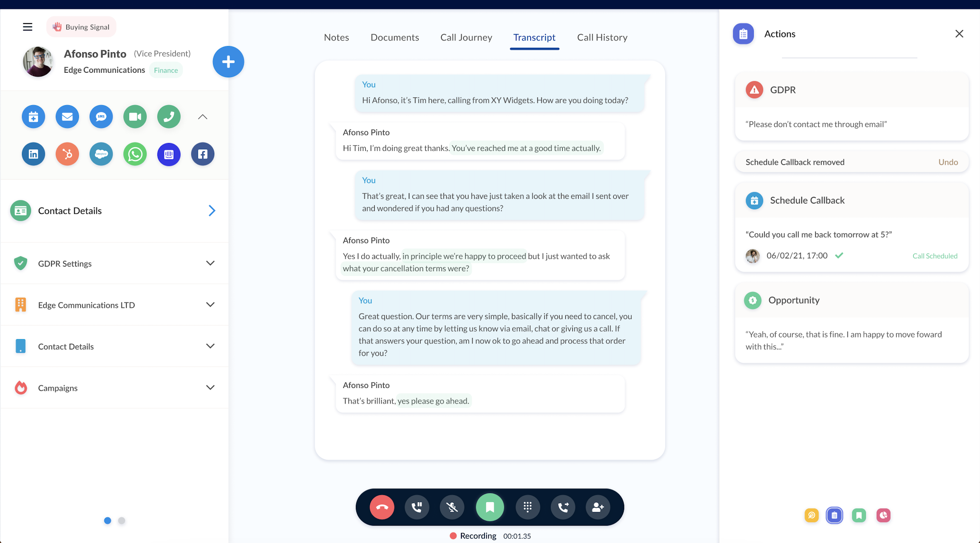Open Contact Details via the arrow

pyautogui.click(x=212, y=210)
